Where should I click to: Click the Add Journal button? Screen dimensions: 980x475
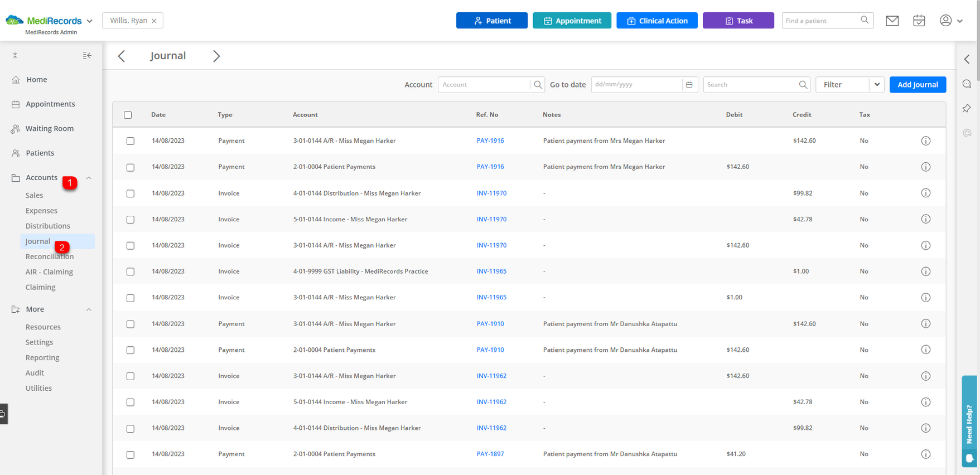[x=918, y=85]
